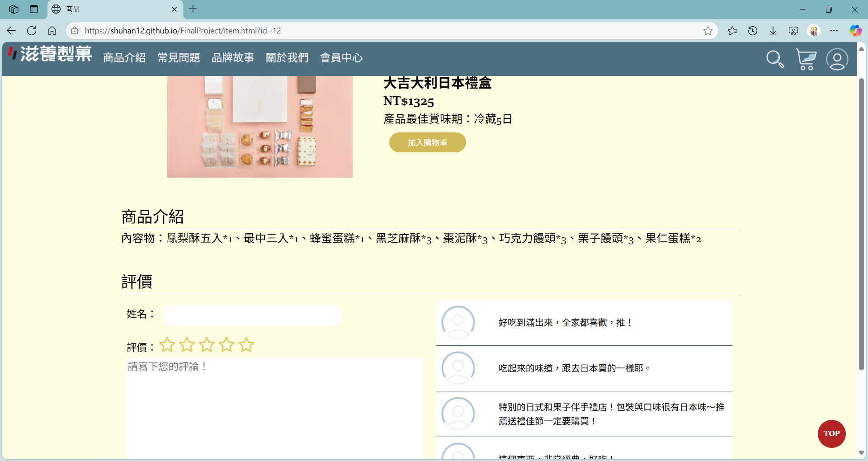Go to browser home page icon

click(x=52, y=31)
